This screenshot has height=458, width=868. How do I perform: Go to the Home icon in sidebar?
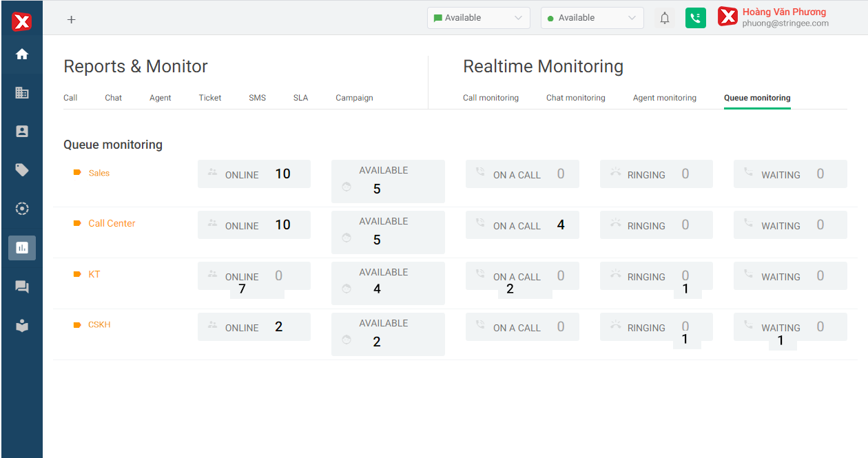22,54
